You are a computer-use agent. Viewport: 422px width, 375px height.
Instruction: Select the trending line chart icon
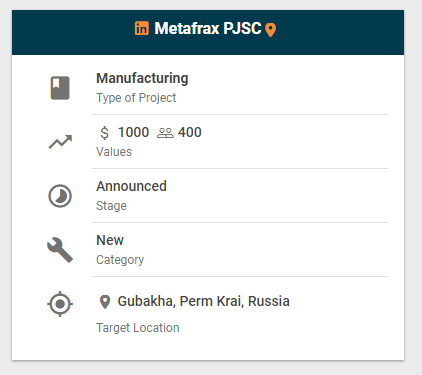(x=60, y=142)
